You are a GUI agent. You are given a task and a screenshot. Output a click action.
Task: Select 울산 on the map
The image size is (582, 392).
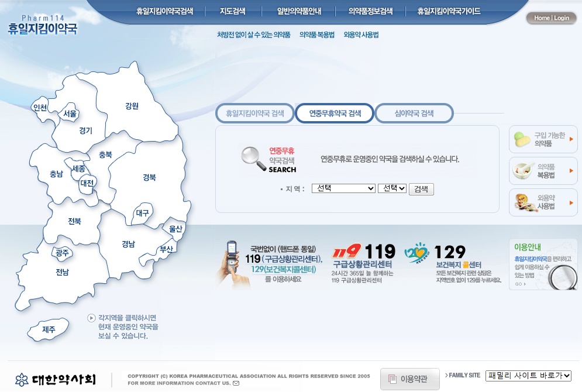tap(175, 229)
